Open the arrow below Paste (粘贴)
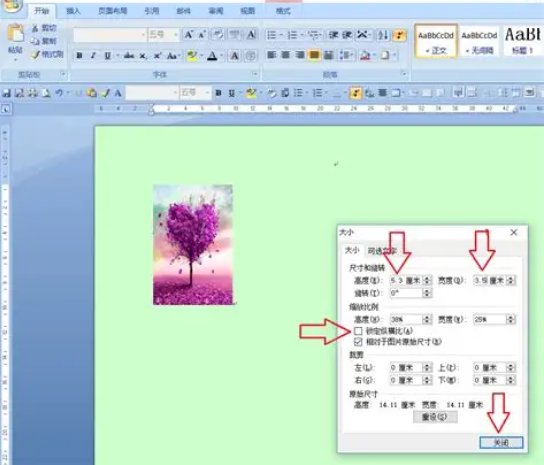The image size is (544, 465). click(x=15, y=60)
